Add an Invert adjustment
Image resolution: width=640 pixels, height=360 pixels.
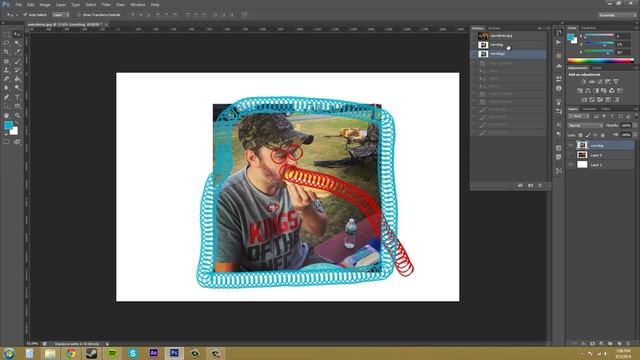584,100
